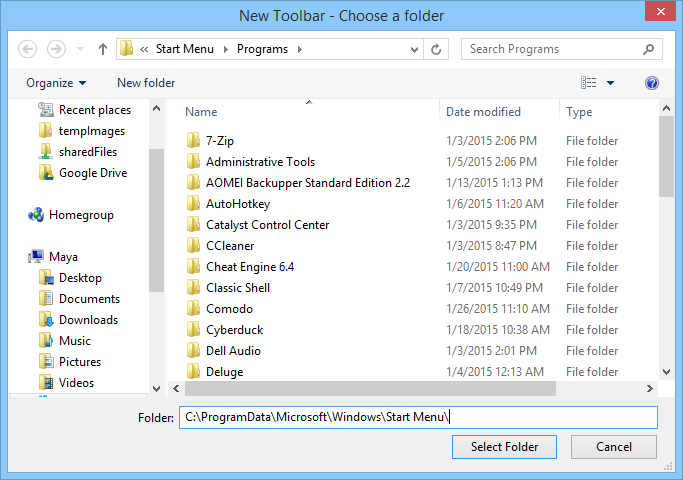Image resolution: width=683 pixels, height=480 pixels.
Task: Click the file list vertical scrollbar thumb
Action: tap(666, 157)
